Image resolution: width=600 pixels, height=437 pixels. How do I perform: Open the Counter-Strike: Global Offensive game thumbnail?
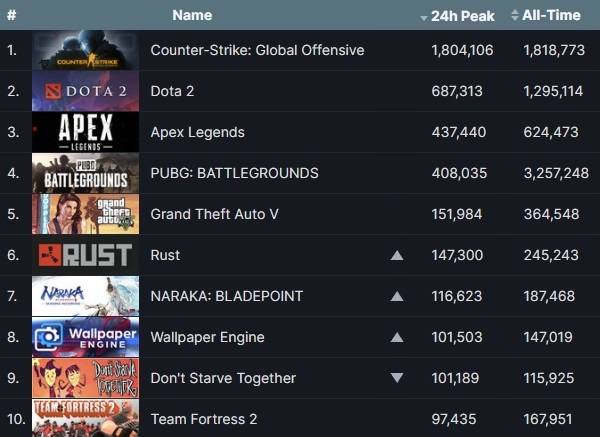[x=86, y=50]
